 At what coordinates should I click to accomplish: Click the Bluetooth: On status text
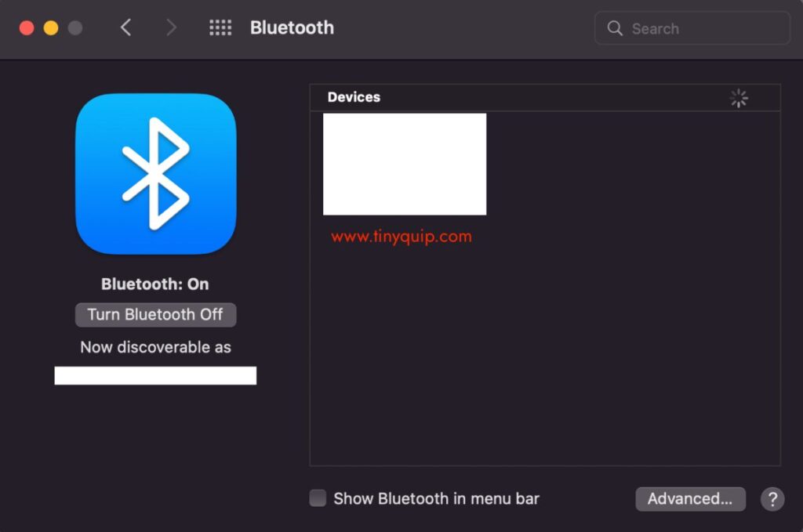pyautogui.click(x=155, y=284)
